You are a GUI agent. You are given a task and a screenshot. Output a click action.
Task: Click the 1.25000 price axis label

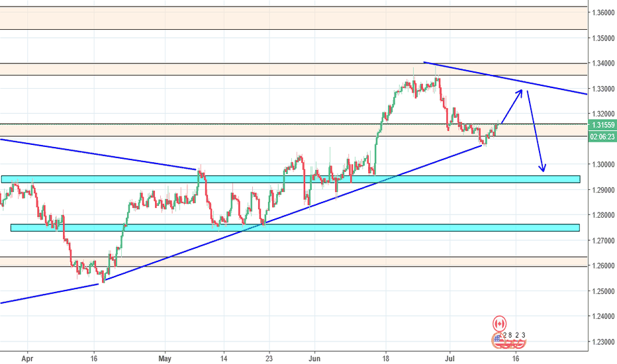603,291
